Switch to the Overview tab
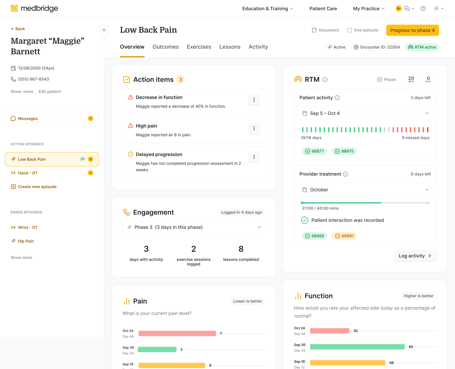Screen dimensions: 455x369 point(132,47)
